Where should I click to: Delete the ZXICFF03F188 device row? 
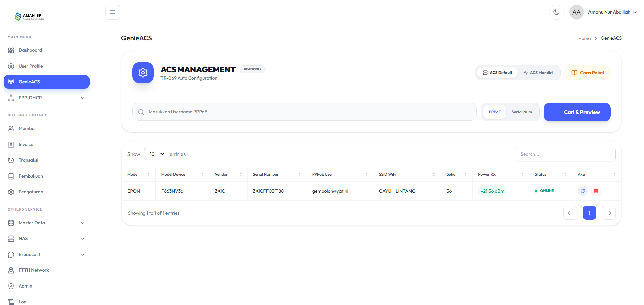596,191
